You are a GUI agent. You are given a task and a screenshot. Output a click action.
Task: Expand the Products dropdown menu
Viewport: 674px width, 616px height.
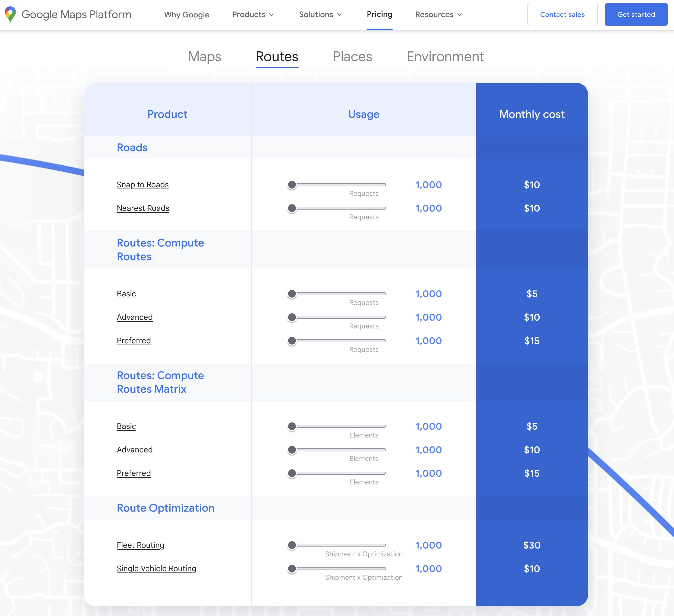[253, 15]
